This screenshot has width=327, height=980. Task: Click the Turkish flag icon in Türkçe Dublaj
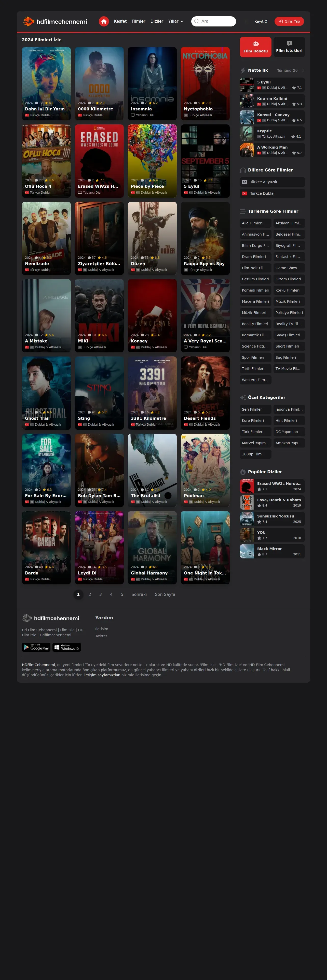click(244, 194)
